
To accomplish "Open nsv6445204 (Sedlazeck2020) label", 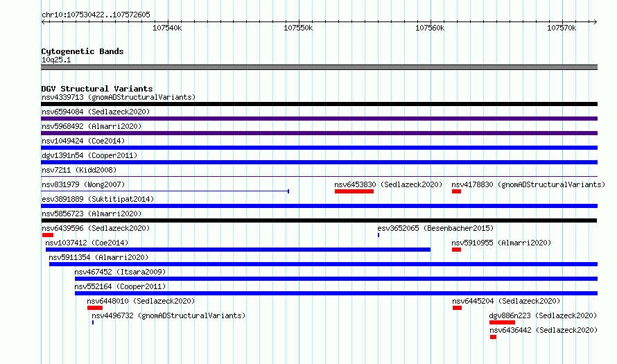I will tap(506, 301).
